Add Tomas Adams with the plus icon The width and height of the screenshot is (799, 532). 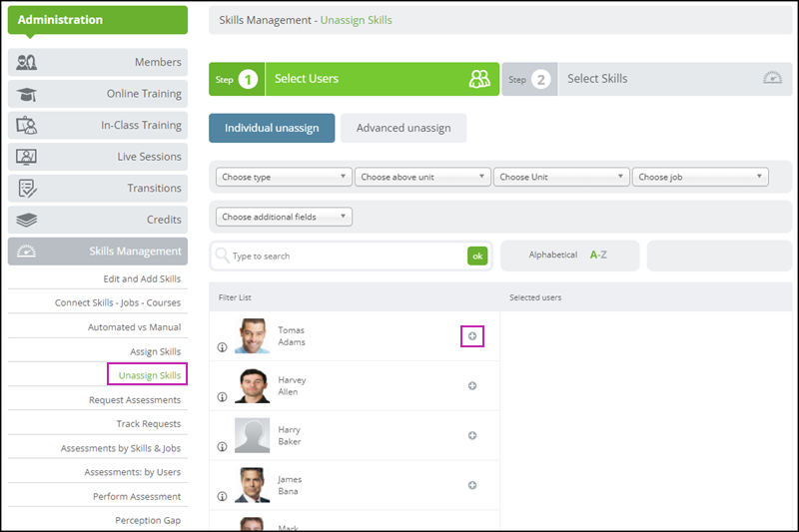[472, 336]
